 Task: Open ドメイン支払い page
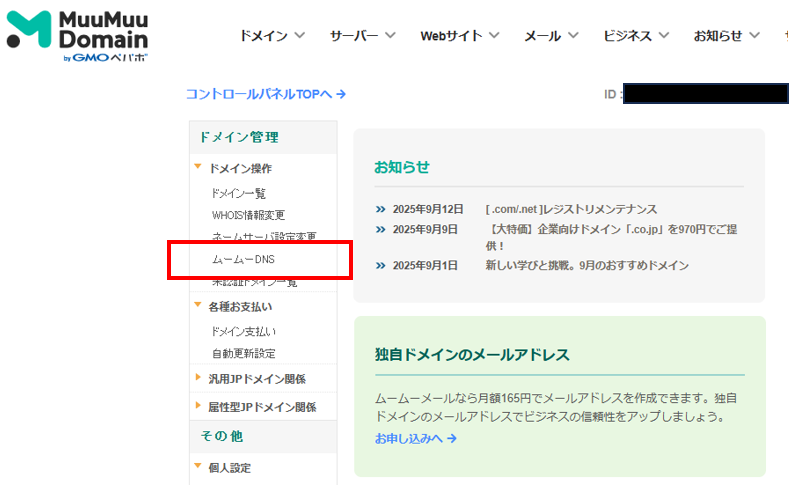pos(243,331)
